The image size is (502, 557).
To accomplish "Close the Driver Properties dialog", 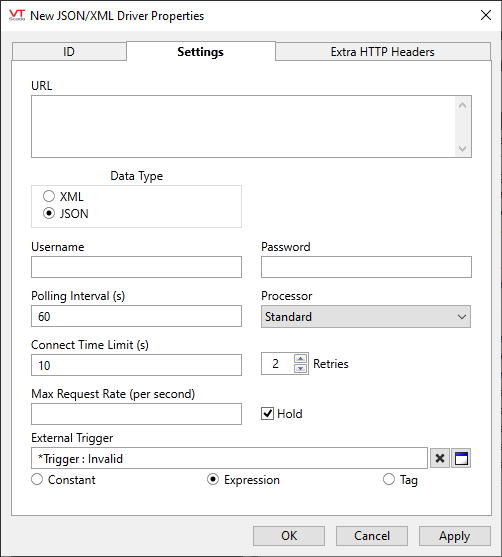I will pyautogui.click(x=486, y=15).
